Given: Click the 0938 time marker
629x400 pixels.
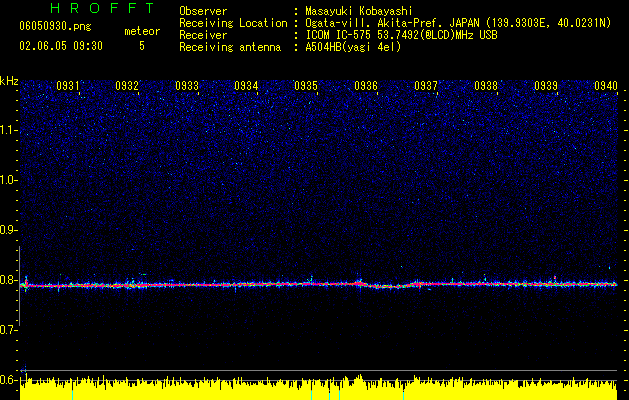Looking at the screenshot, I should 486,86.
